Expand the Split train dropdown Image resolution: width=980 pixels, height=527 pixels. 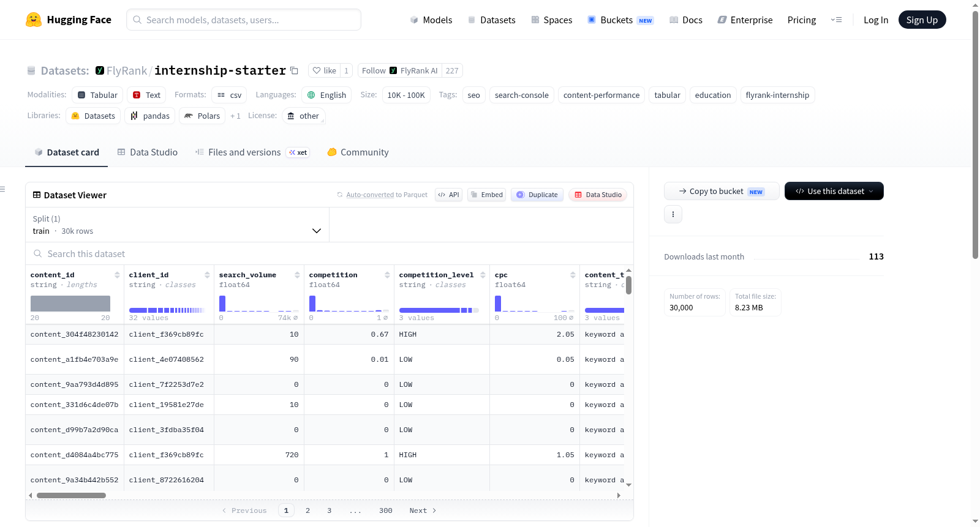[x=178, y=225]
